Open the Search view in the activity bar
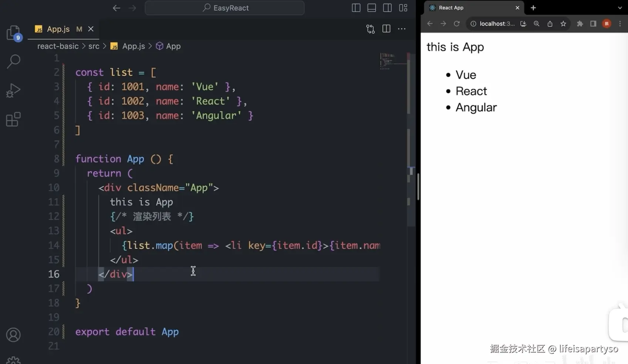This screenshot has width=628, height=364. 14,61
